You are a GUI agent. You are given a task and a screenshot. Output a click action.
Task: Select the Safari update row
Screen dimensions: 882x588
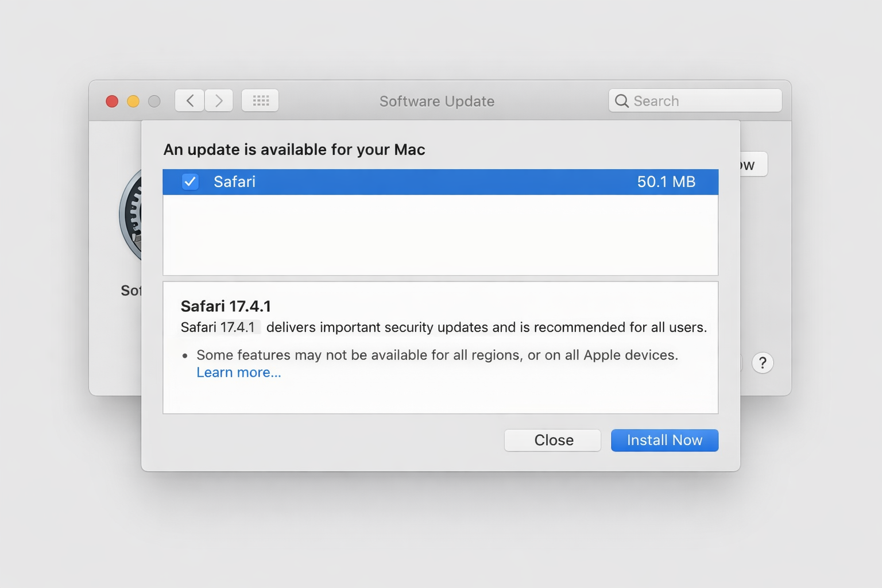pos(402,182)
